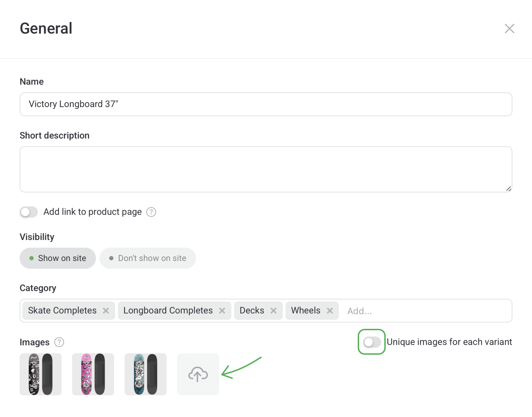Remove the Wheels category tag
The width and height of the screenshot is (532, 417).
pyautogui.click(x=330, y=311)
